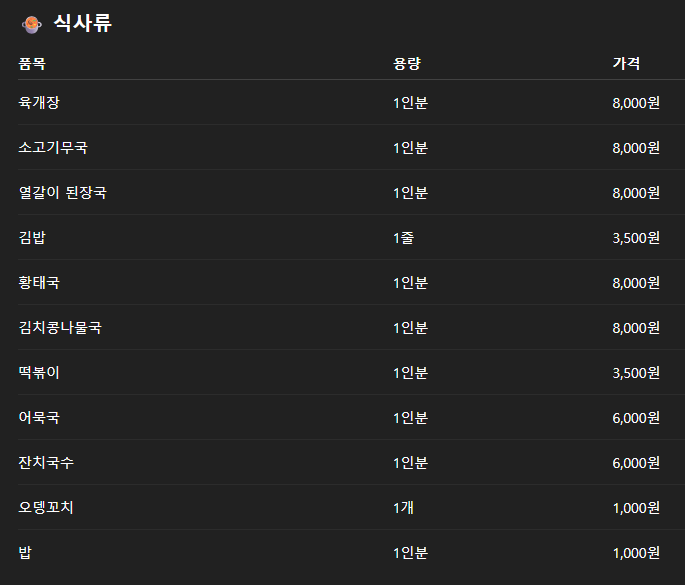685x585 pixels.
Task: Choose 김치콩나물국 in the table
Action: [x=60, y=328]
